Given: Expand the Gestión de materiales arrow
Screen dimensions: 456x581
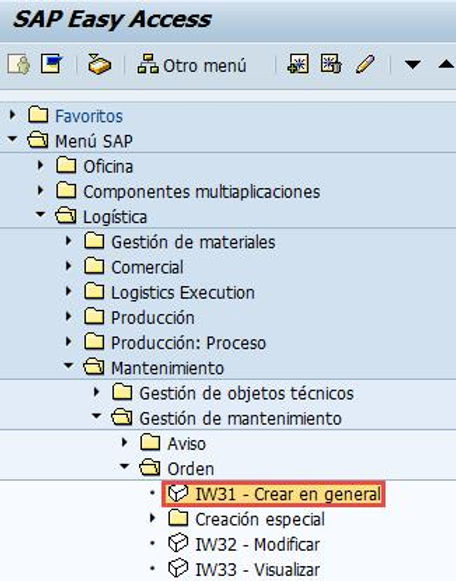Looking at the screenshot, I should coord(69,241).
